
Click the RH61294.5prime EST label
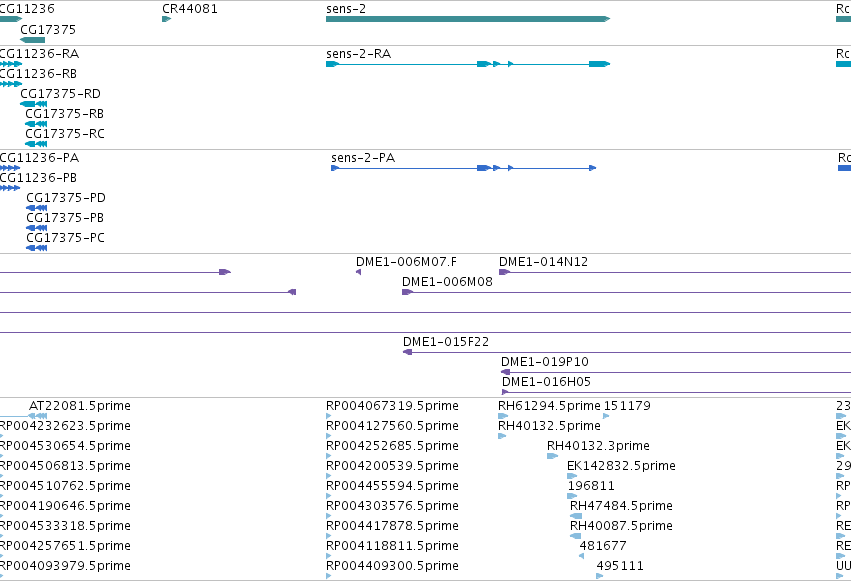[549, 406]
